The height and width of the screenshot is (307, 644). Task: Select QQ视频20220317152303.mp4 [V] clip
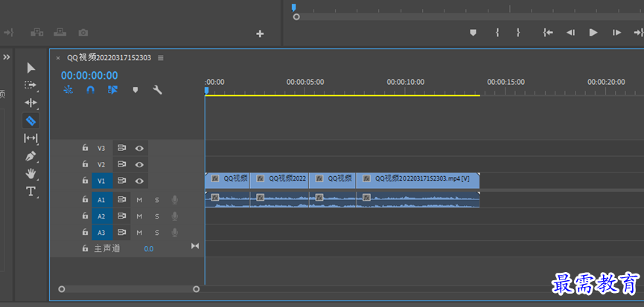click(418, 181)
